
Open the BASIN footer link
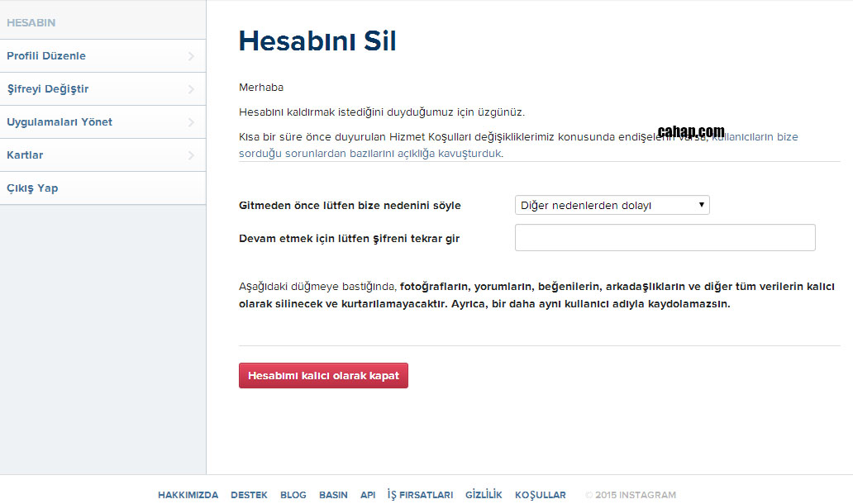333,495
